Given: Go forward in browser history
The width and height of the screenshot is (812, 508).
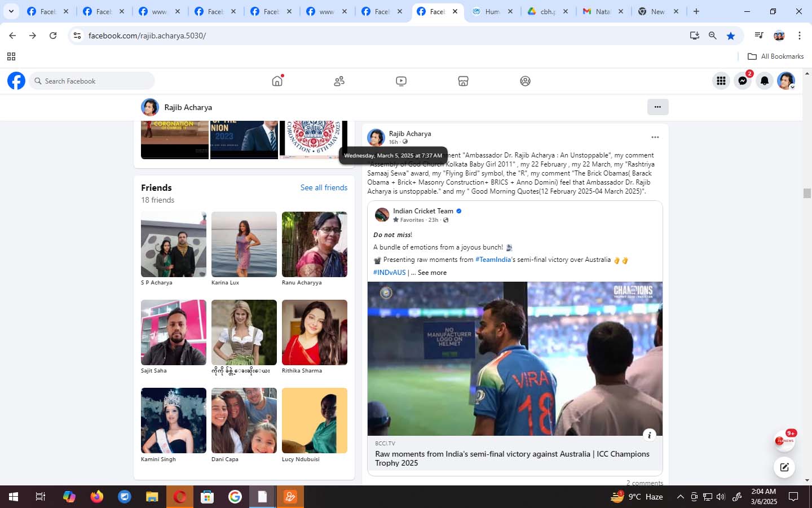Looking at the screenshot, I should (33, 36).
